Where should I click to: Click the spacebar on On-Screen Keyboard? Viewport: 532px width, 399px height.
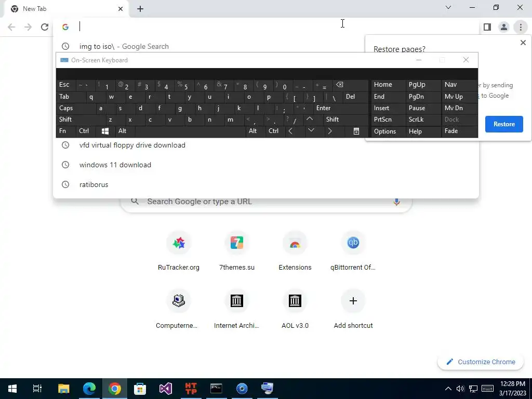point(190,131)
